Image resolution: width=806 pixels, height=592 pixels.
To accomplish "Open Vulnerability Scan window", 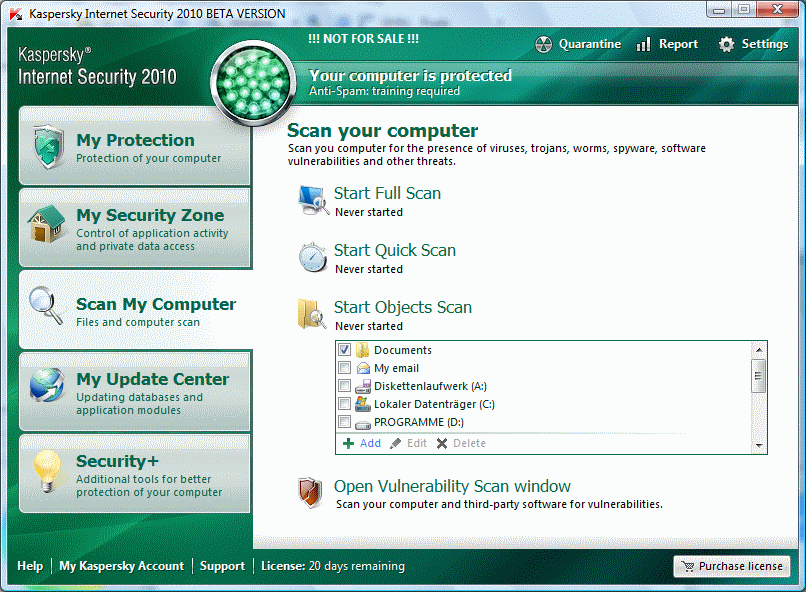I will (x=452, y=486).
